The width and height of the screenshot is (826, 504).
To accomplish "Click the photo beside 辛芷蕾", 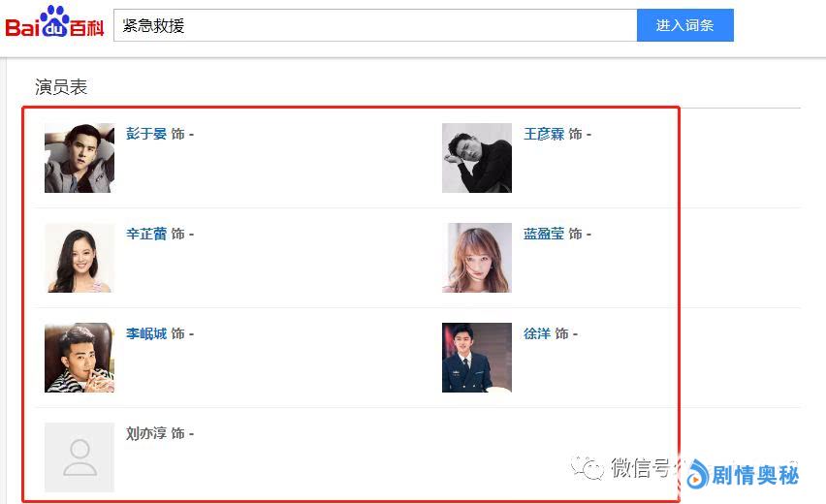I will 79,258.
